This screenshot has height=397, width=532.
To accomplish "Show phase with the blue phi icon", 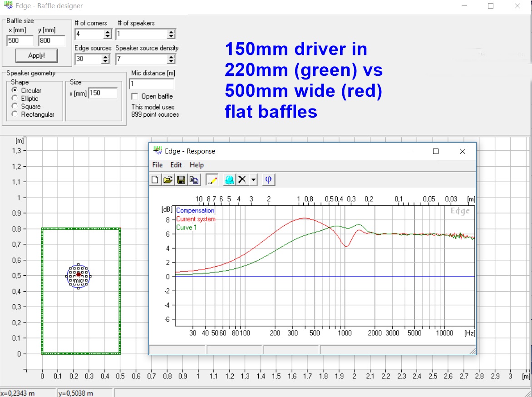I will pos(268,180).
